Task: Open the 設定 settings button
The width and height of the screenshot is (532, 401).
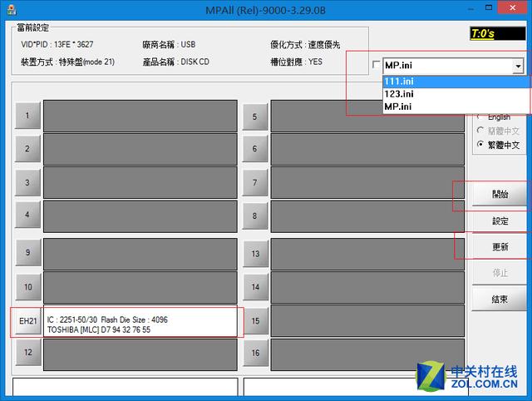Action: click(x=500, y=221)
